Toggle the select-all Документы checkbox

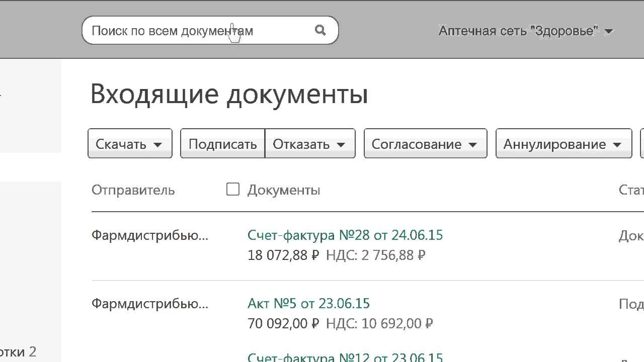(x=233, y=190)
